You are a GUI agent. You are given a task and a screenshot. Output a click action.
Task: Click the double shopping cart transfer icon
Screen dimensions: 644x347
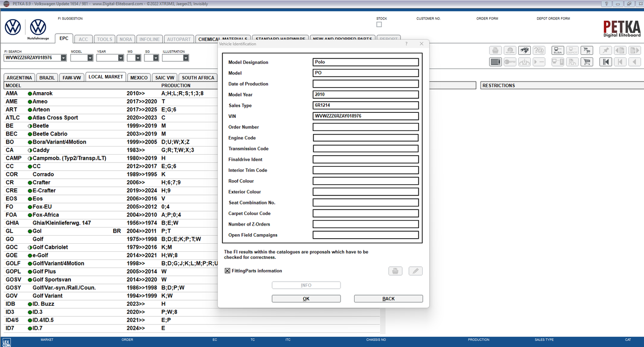pos(587,50)
